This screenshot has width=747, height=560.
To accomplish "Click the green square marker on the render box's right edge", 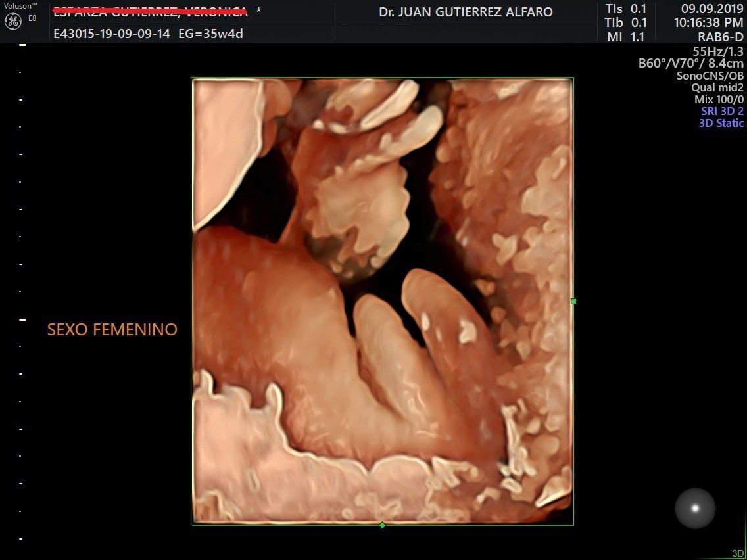I will point(573,302).
